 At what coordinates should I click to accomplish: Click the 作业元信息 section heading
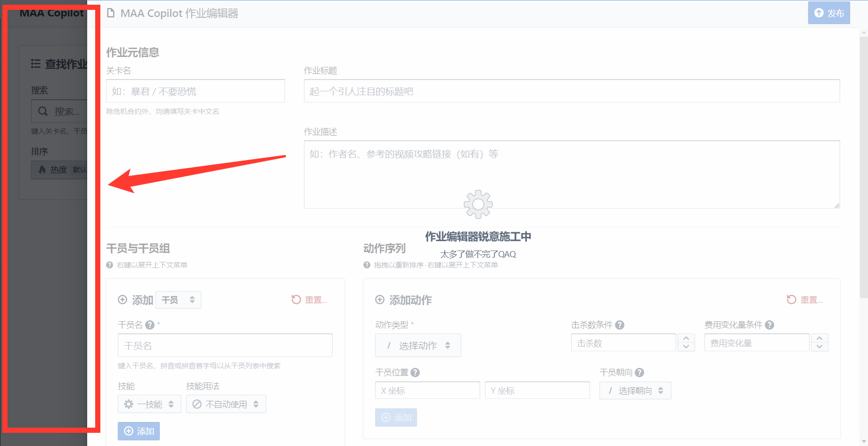[132, 52]
